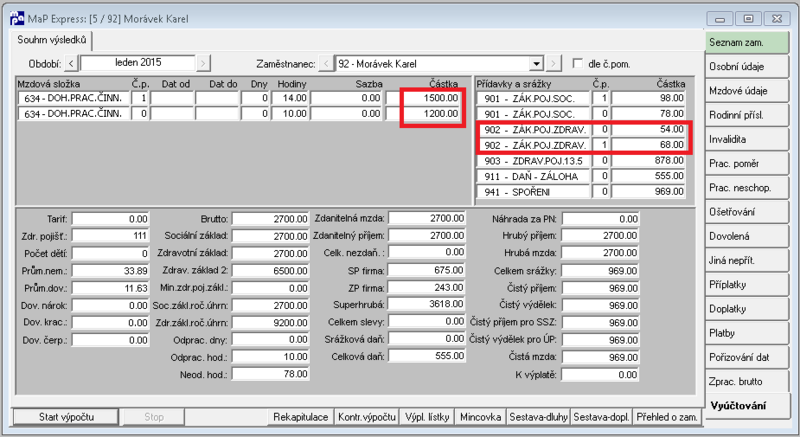Click the Superhrubá field showing 3618.00
800x437 pixels.
[x=427, y=304]
